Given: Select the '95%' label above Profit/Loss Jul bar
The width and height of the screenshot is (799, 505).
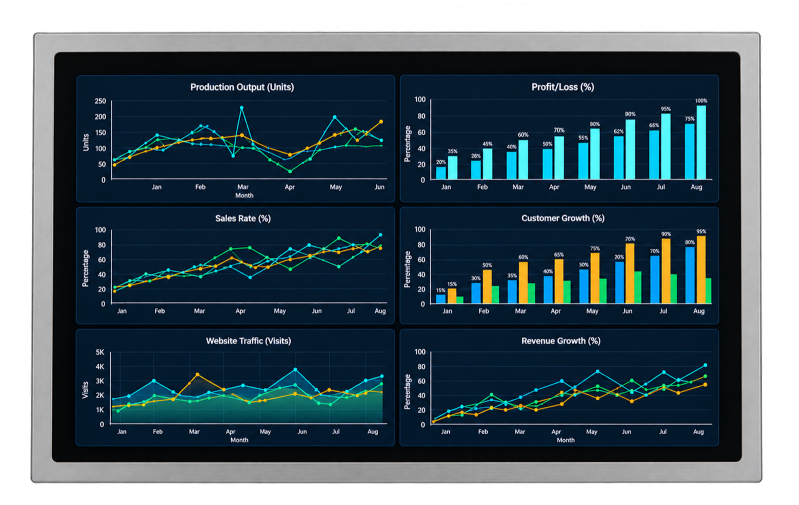Looking at the screenshot, I should (x=665, y=109).
